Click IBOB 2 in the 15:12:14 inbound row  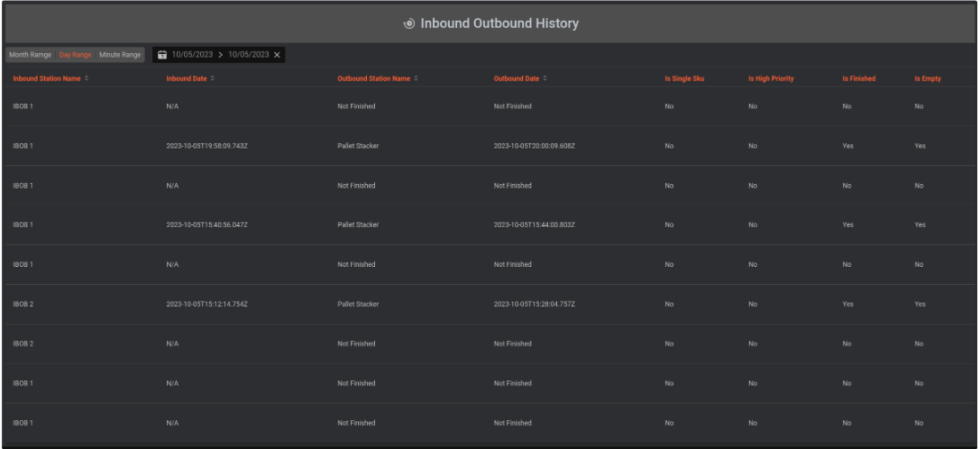pos(23,305)
